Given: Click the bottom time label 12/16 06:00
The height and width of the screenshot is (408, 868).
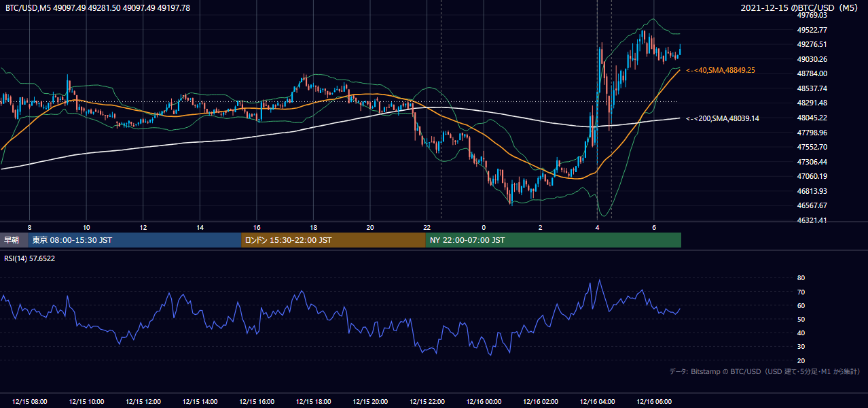Looking at the screenshot, I should coord(654,402).
